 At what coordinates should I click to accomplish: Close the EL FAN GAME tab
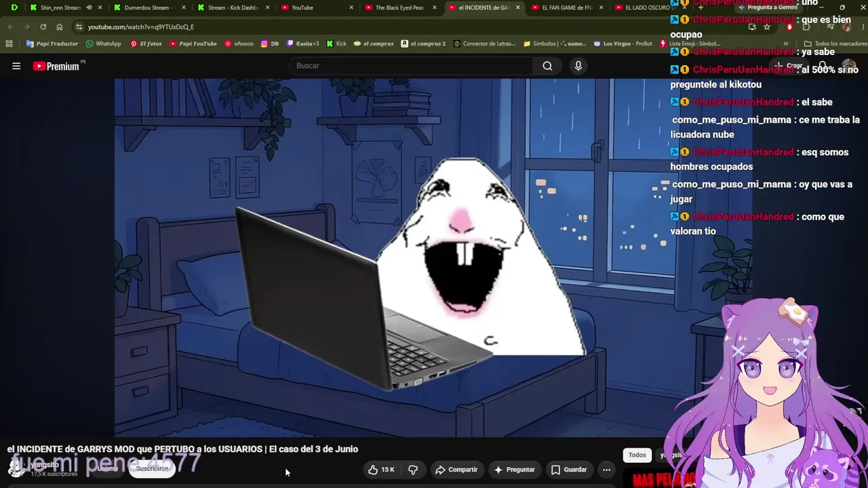point(601,7)
